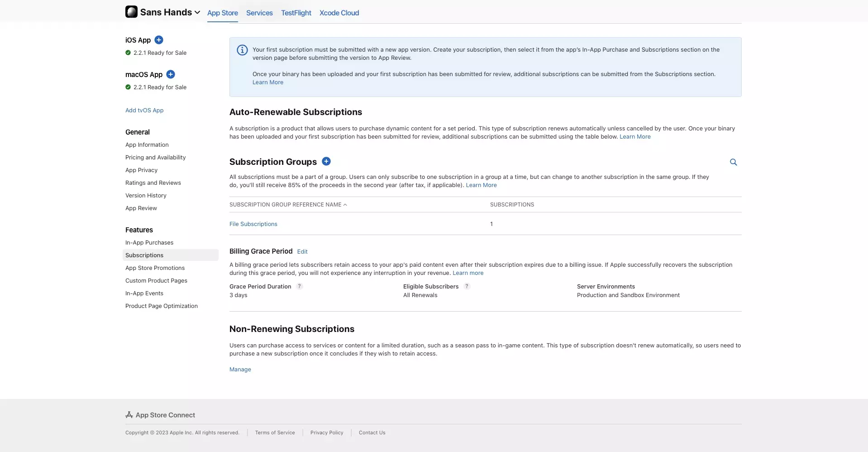Manage Non-Renewing Subscriptions
The height and width of the screenshot is (452, 868).
[240, 370]
